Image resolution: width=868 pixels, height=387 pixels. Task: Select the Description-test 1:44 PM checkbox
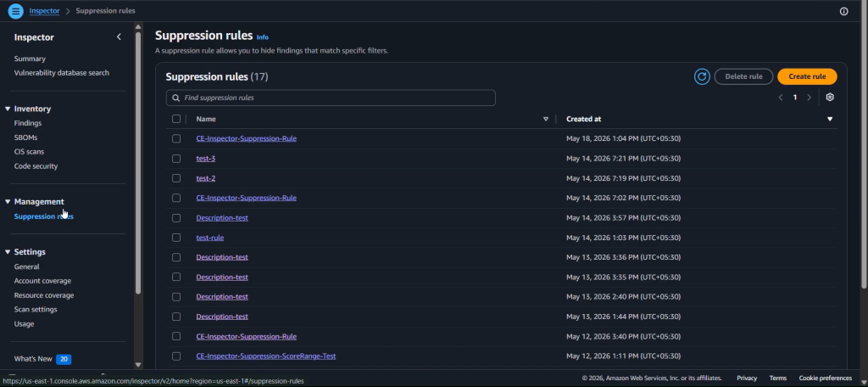176,317
